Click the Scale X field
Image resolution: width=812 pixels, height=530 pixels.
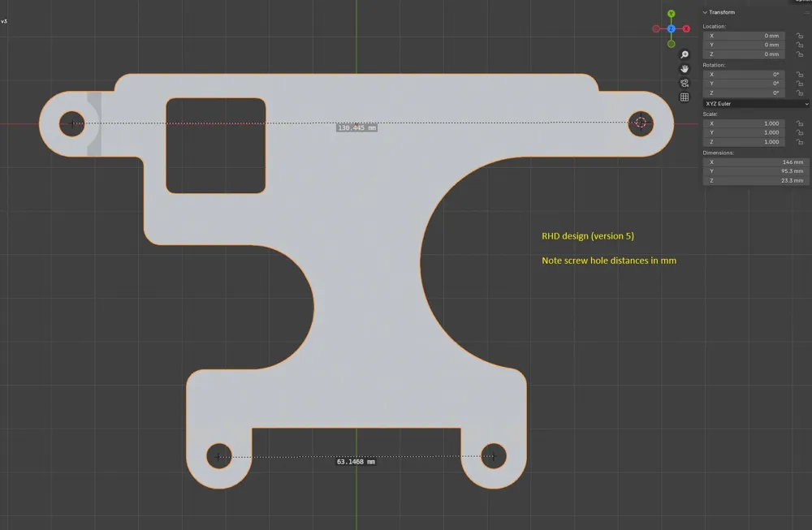coord(744,123)
